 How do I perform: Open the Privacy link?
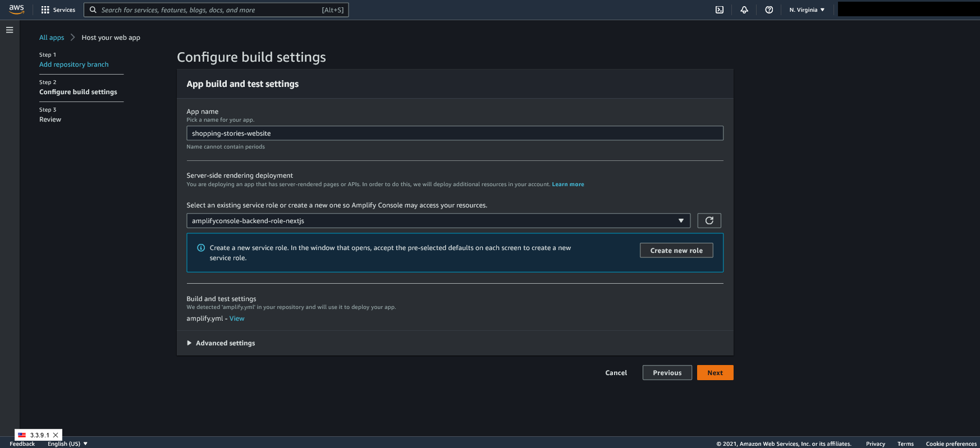click(875, 444)
